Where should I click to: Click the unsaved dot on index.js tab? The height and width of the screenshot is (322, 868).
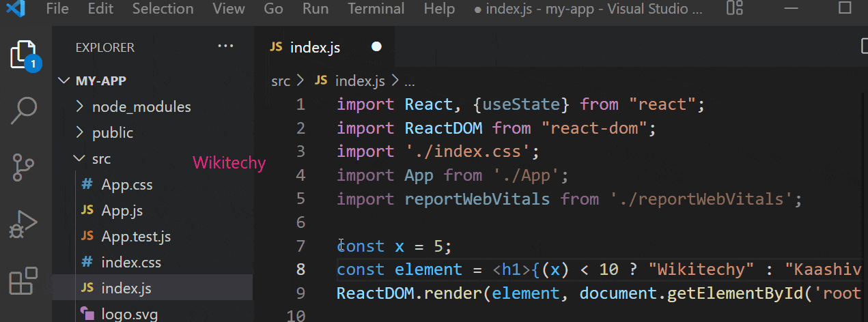coord(376,47)
